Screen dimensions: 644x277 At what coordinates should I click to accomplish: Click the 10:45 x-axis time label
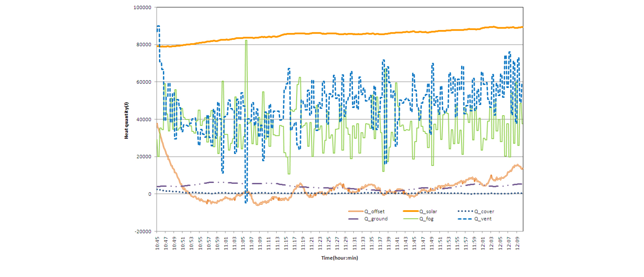157,243
